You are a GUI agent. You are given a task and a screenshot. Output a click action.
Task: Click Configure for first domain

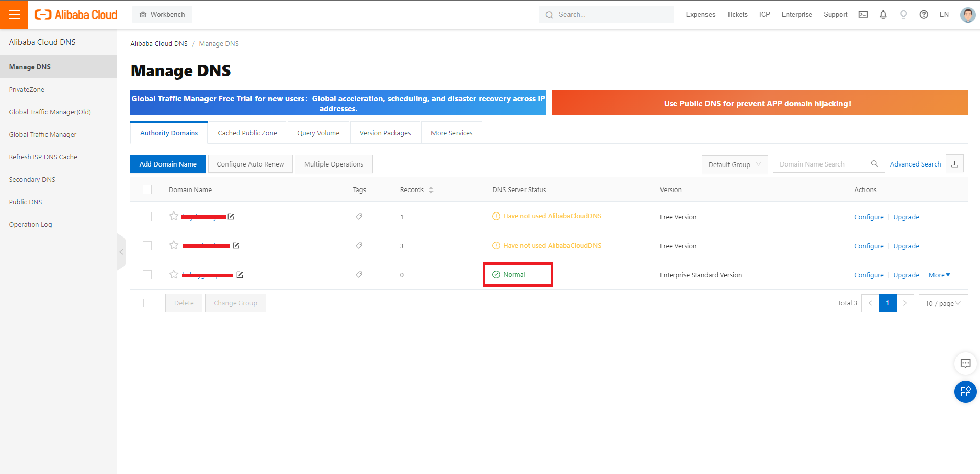[869, 217]
